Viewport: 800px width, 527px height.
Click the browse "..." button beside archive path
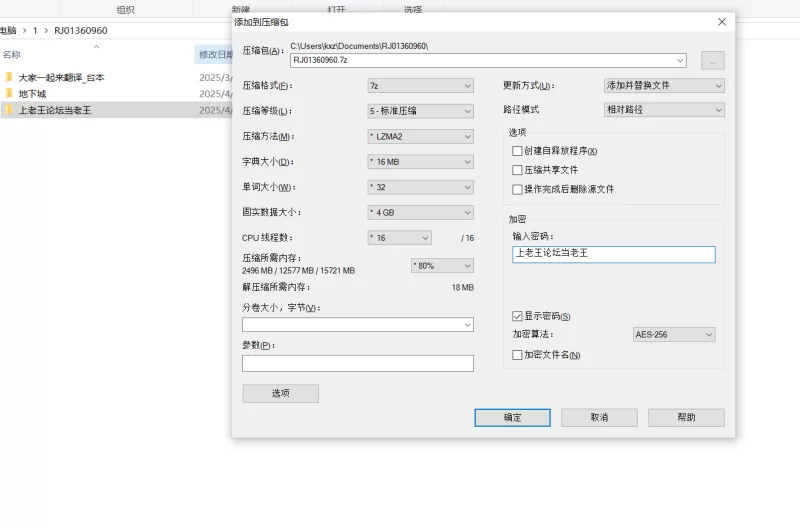tap(712, 60)
